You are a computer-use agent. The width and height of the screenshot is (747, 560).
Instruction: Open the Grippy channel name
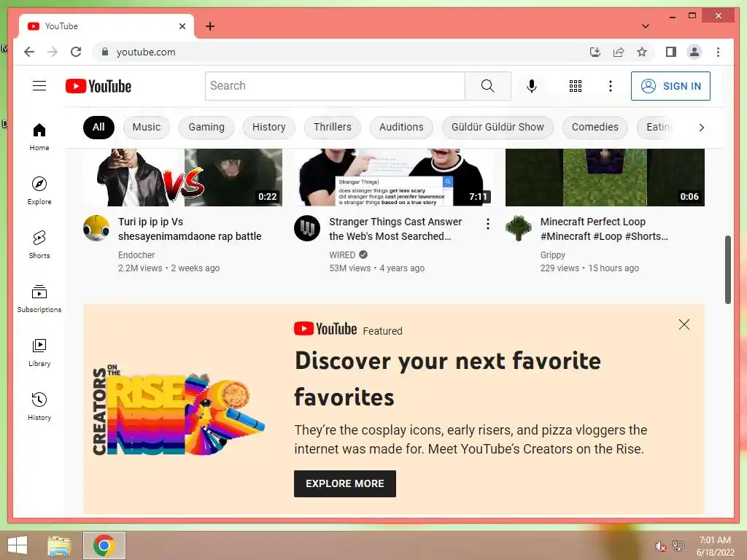(x=553, y=254)
